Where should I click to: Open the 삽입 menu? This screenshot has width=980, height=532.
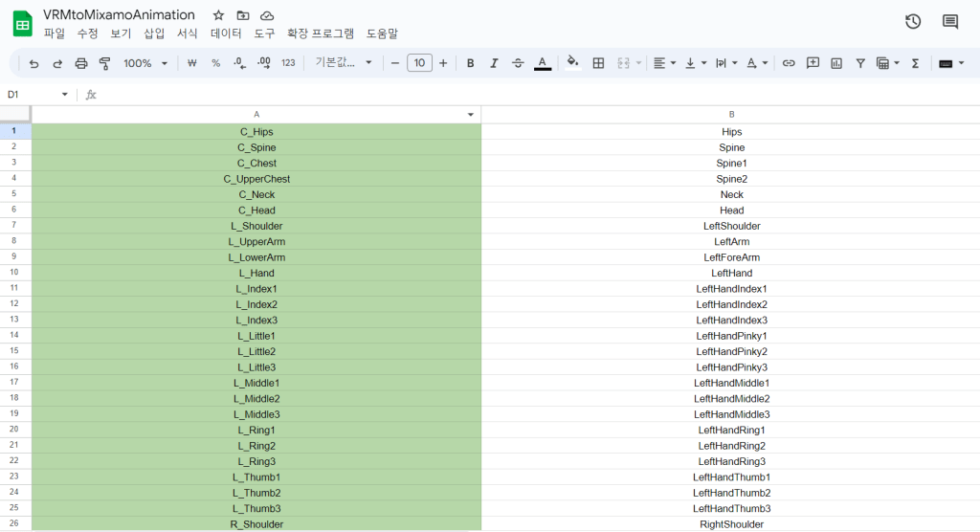(154, 33)
